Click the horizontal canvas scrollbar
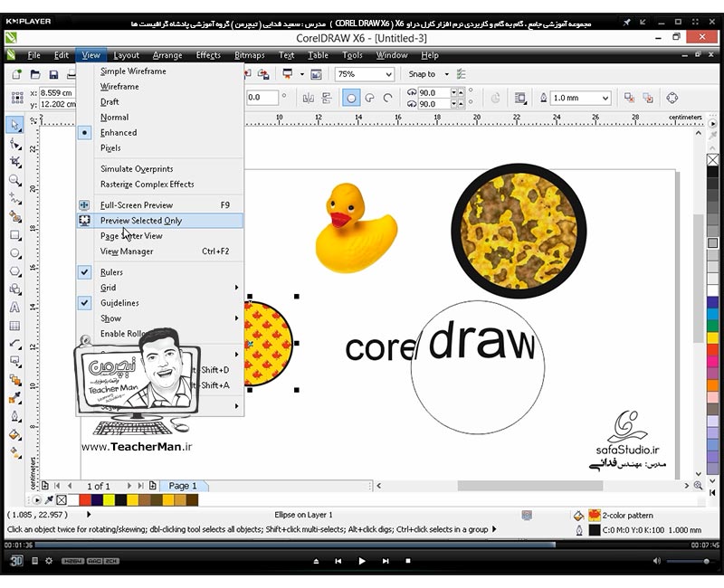This screenshot has height=588, width=724. (x=530, y=486)
